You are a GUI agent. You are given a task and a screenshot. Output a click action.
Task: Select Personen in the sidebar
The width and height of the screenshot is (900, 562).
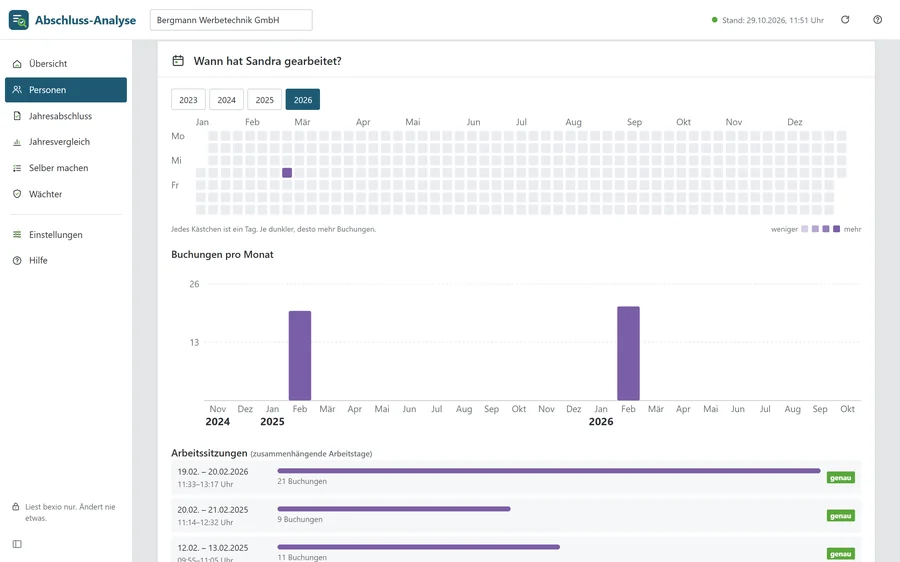pos(66,90)
